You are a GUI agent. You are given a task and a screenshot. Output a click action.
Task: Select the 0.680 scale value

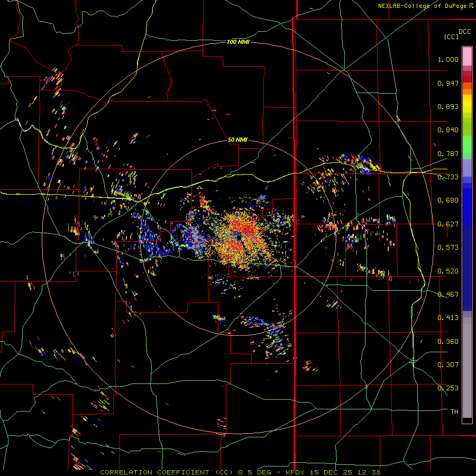(x=448, y=200)
